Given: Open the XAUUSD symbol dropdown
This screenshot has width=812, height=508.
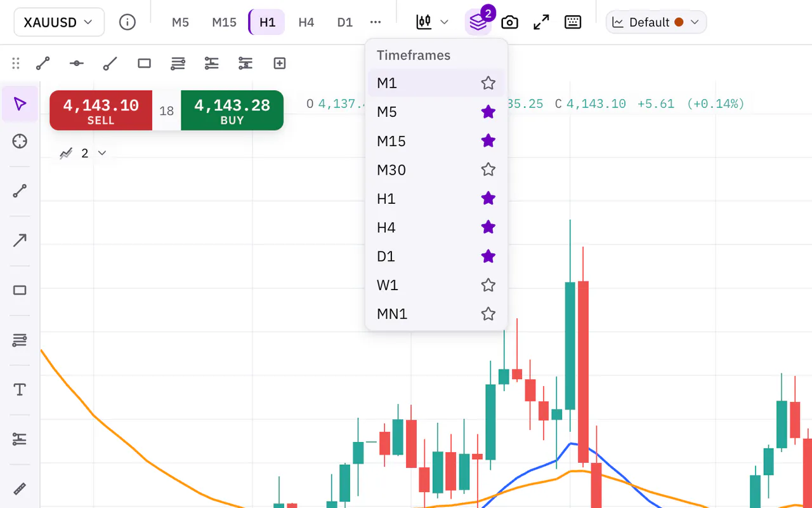Looking at the screenshot, I should point(58,22).
